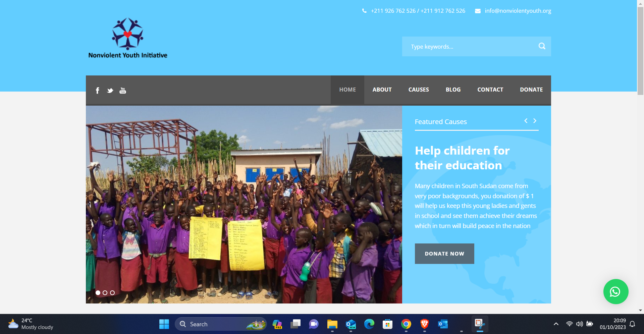Expand hidden system tray icons
The height and width of the screenshot is (334, 644).
coord(556,324)
